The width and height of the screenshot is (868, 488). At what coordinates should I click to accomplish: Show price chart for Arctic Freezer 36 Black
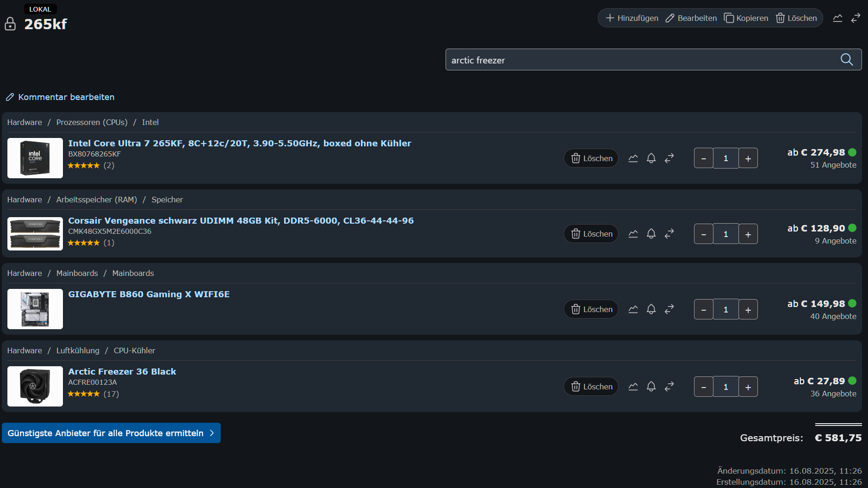click(633, 387)
